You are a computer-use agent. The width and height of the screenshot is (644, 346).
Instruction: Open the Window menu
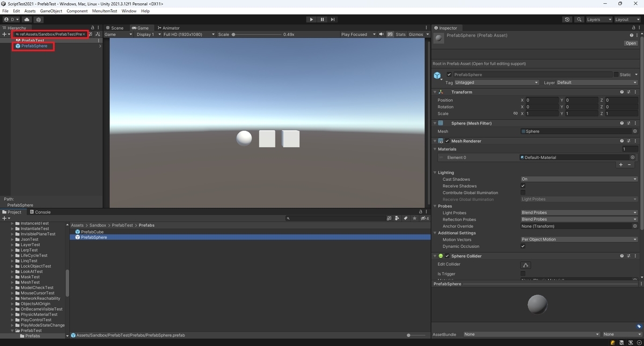(129, 11)
